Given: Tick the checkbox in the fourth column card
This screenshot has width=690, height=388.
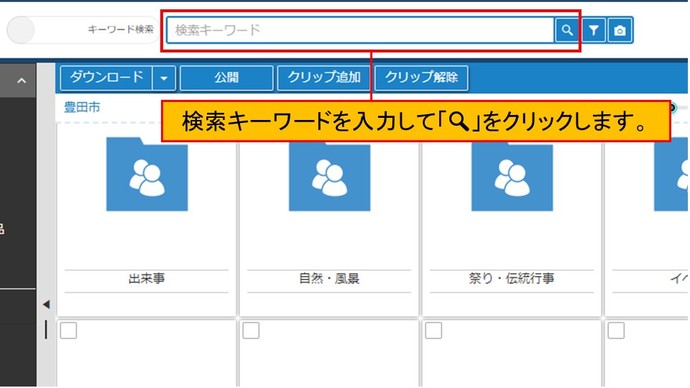Looking at the screenshot, I should [x=616, y=330].
